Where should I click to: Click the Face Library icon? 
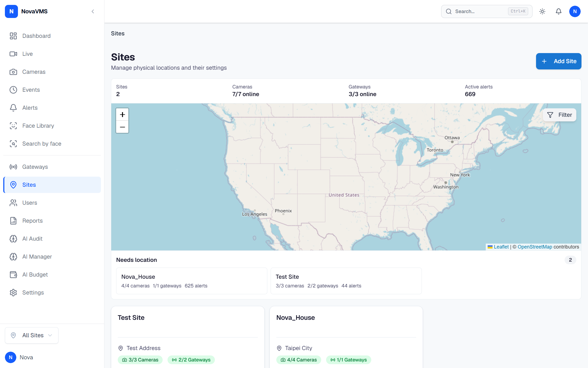(x=13, y=126)
